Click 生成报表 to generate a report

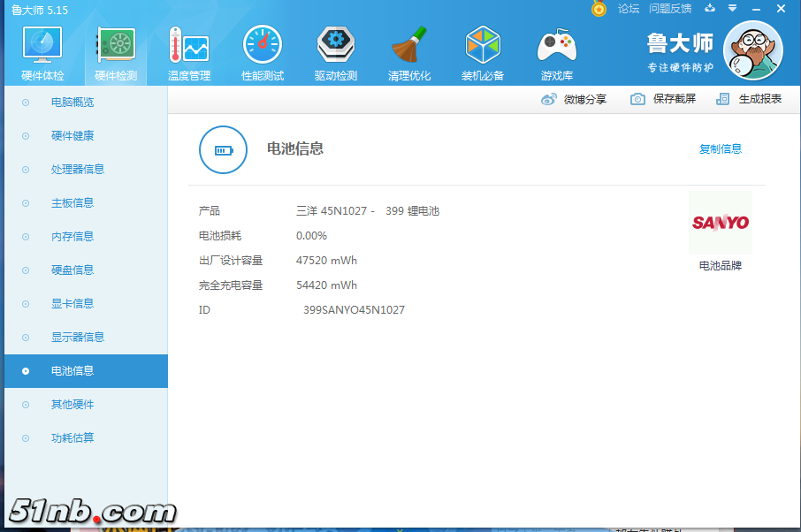(x=749, y=99)
